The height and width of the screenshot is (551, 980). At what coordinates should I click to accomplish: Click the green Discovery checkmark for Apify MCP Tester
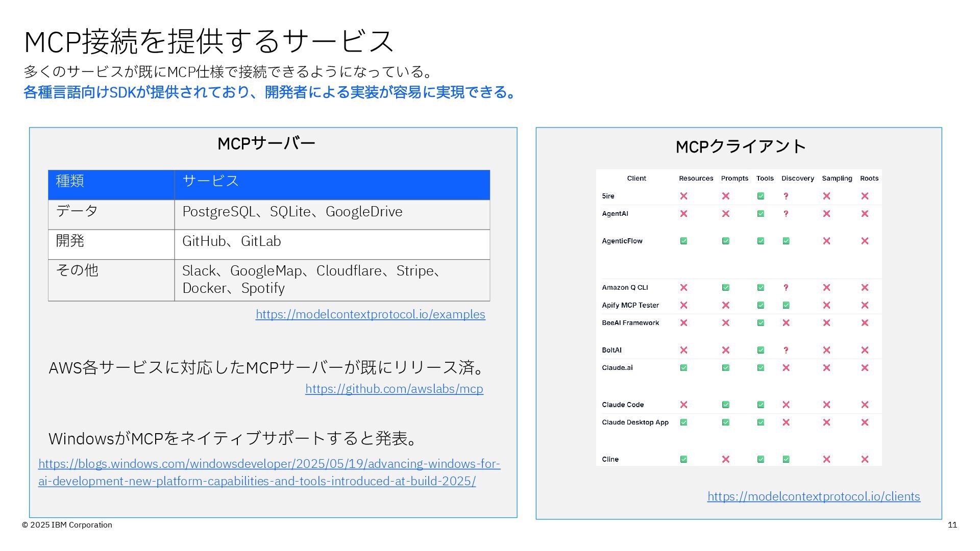[x=786, y=305]
